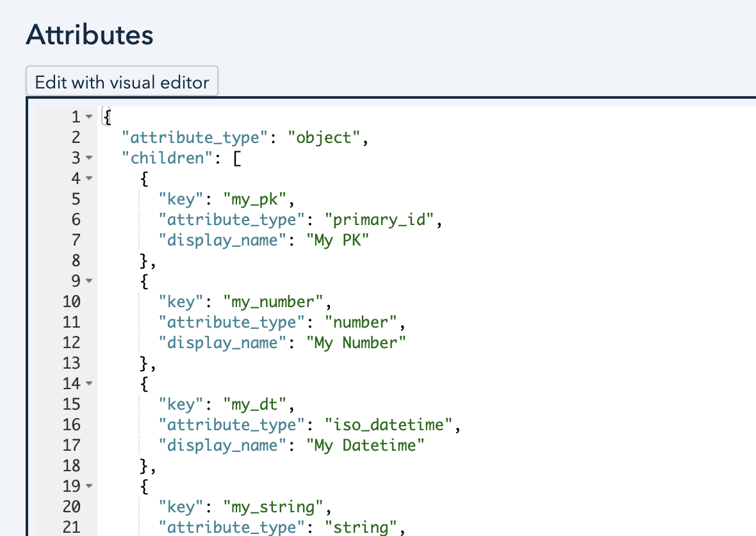
Task: Place cursor in the "primary_id" value
Action: [x=384, y=220]
